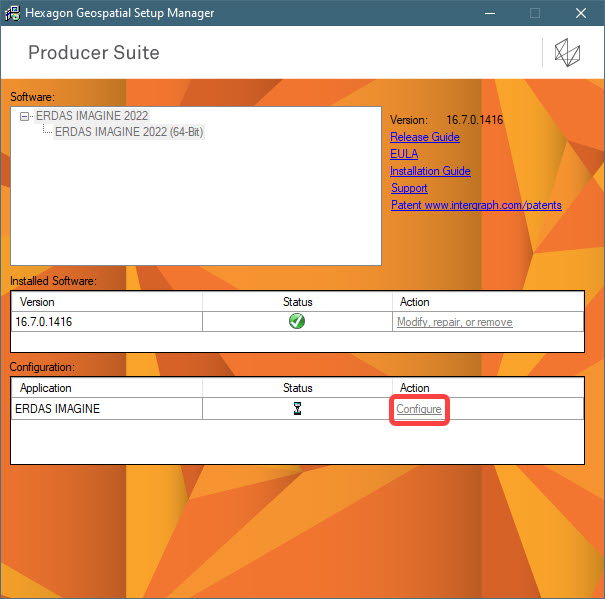Click the Status header in Configuration table
605x599 pixels.
tap(297, 388)
